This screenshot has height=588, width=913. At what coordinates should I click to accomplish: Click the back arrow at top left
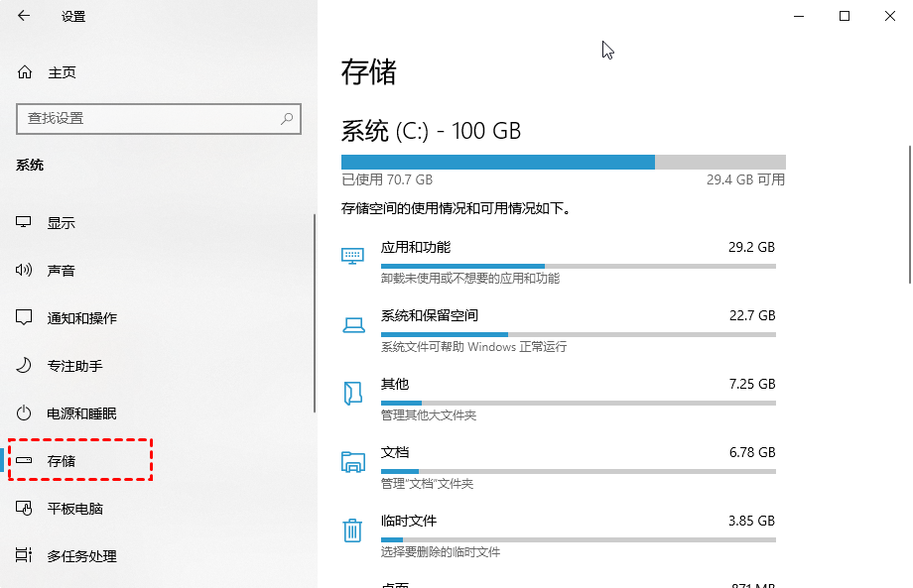[23, 16]
